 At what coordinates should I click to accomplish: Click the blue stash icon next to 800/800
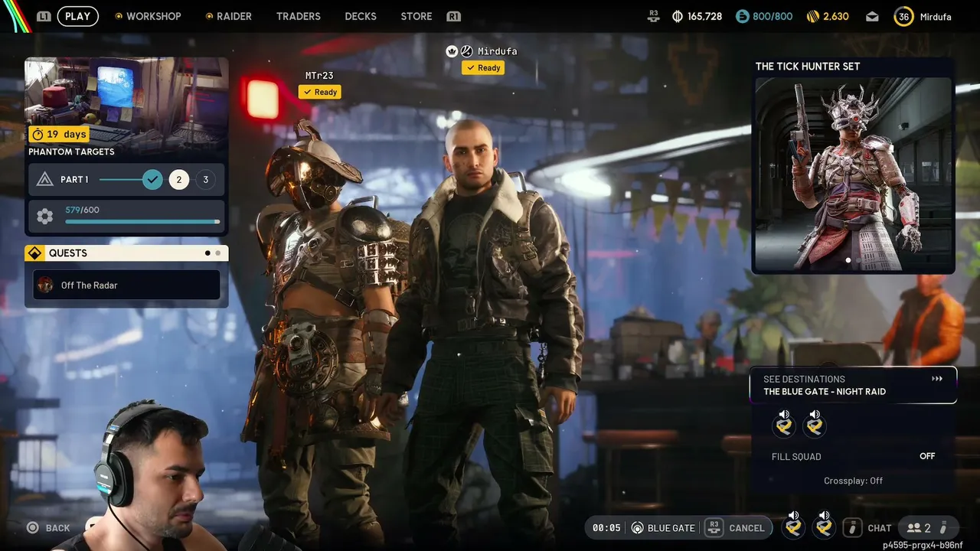click(x=742, y=16)
